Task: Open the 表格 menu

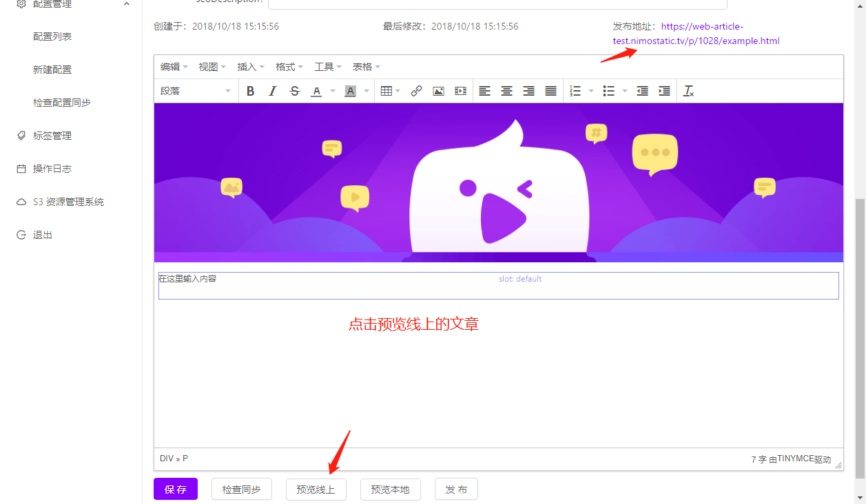Action: (367, 67)
